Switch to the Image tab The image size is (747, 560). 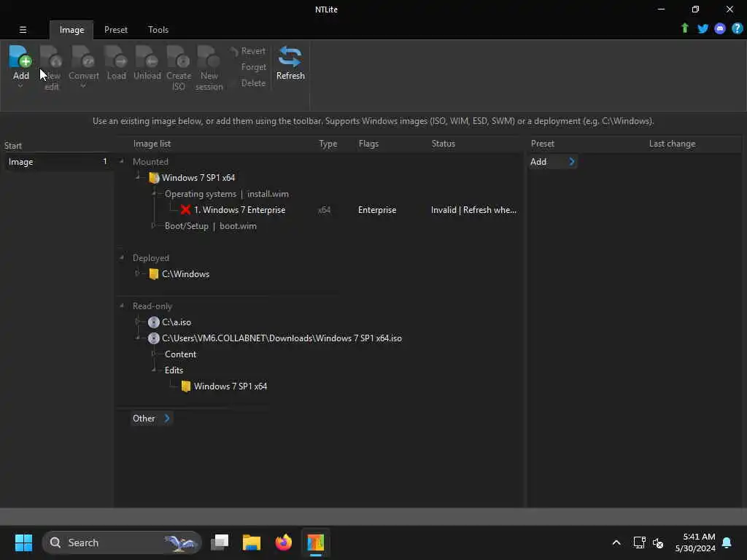click(71, 29)
